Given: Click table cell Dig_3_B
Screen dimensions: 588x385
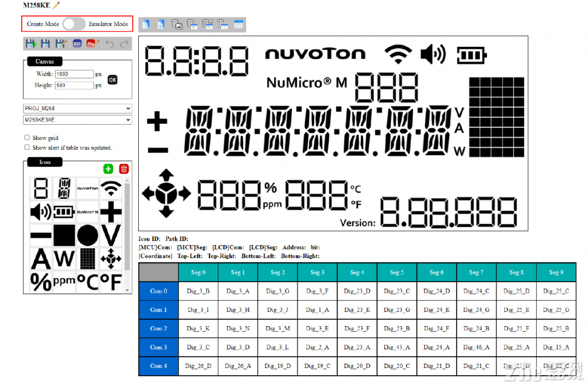Looking at the screenshot, I should (x=198, y=291).
